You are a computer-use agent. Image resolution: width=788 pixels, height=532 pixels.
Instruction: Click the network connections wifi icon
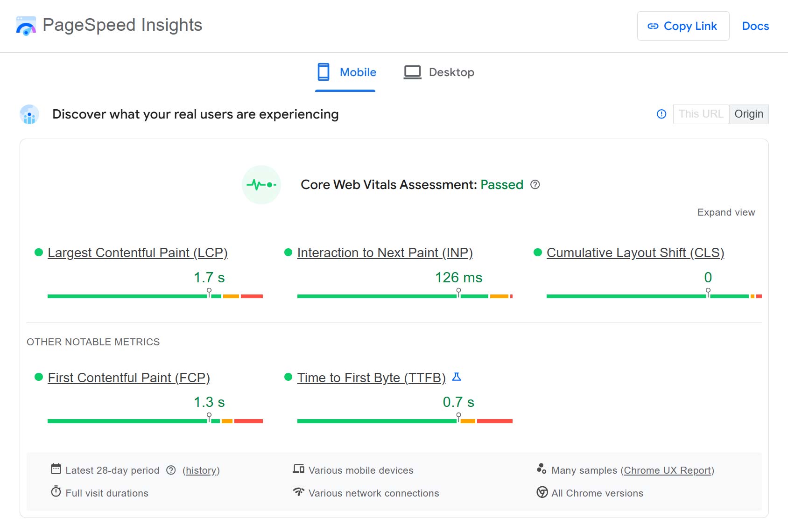pos(298,493)
